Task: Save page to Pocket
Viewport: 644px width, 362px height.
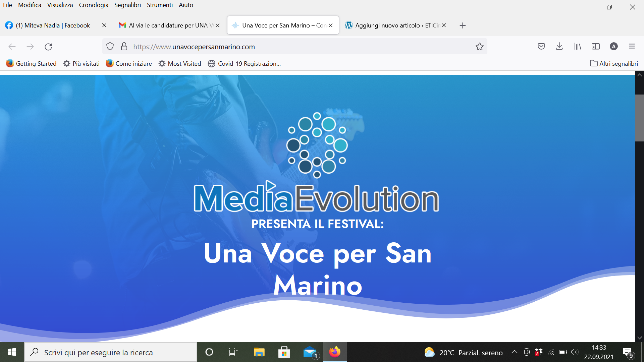Action: coord(541,47)
